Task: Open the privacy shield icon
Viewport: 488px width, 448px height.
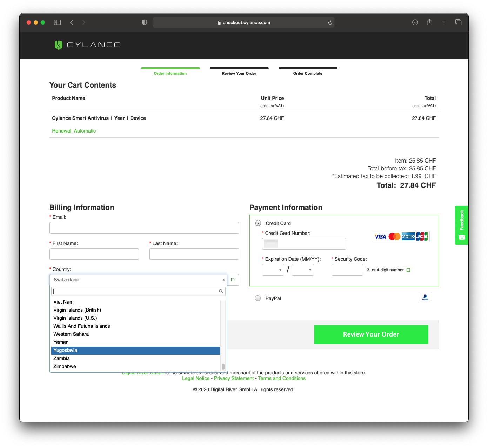Action: pyautogui.click(x=144, y=22)
